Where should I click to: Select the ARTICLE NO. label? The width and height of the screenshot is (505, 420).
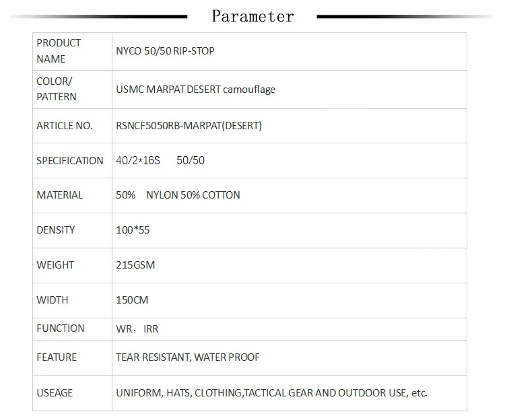pyautogui.click(x=65, y=126)
